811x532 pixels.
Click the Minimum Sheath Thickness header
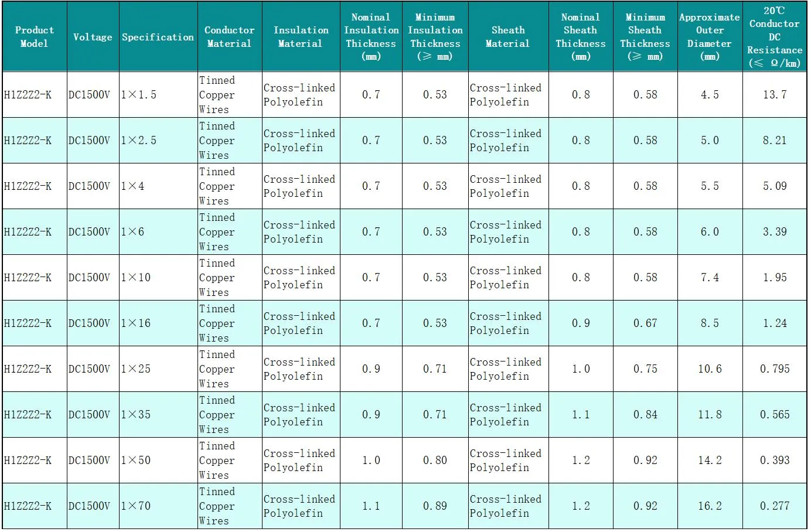pyautogui.click(x=645, y=36)
